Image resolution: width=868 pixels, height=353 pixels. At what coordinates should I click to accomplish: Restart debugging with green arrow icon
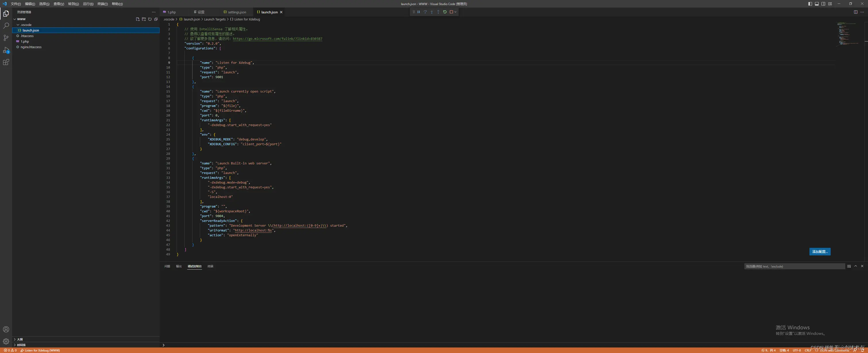(x=445, y=12)
